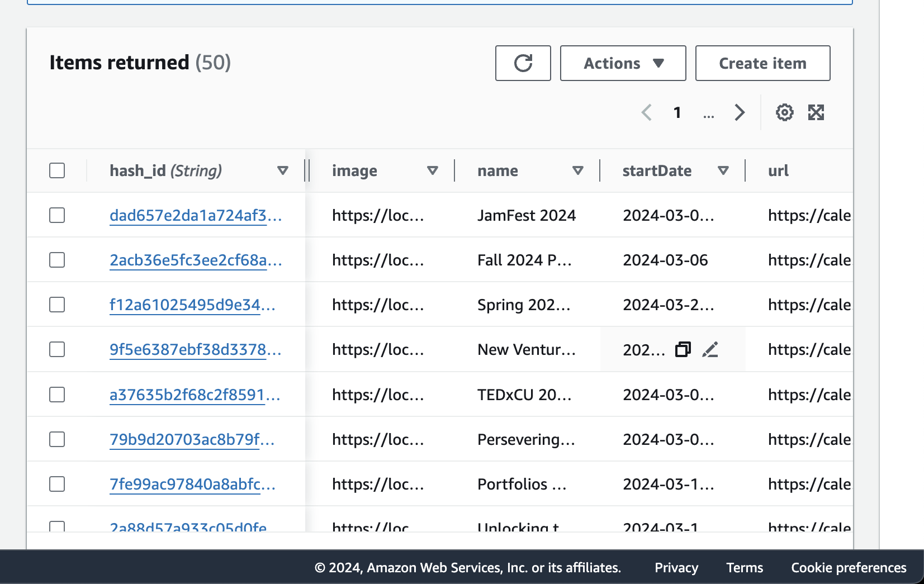924x584 pixels.
Task: Check the TEDxCU 20... row
Action: pyautogui.click(x=57, y=395)
